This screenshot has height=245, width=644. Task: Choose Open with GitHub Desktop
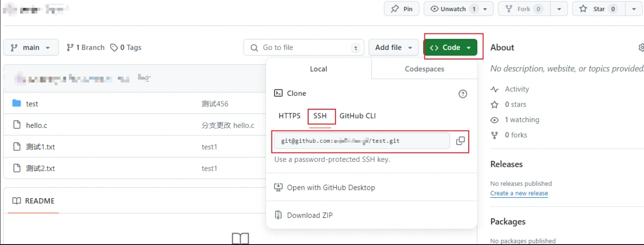[x=331, y=188]
